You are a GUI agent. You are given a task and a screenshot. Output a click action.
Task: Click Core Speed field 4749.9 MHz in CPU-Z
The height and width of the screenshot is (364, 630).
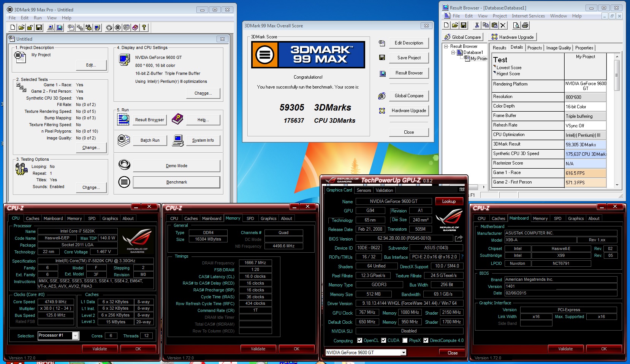(55, 302)
